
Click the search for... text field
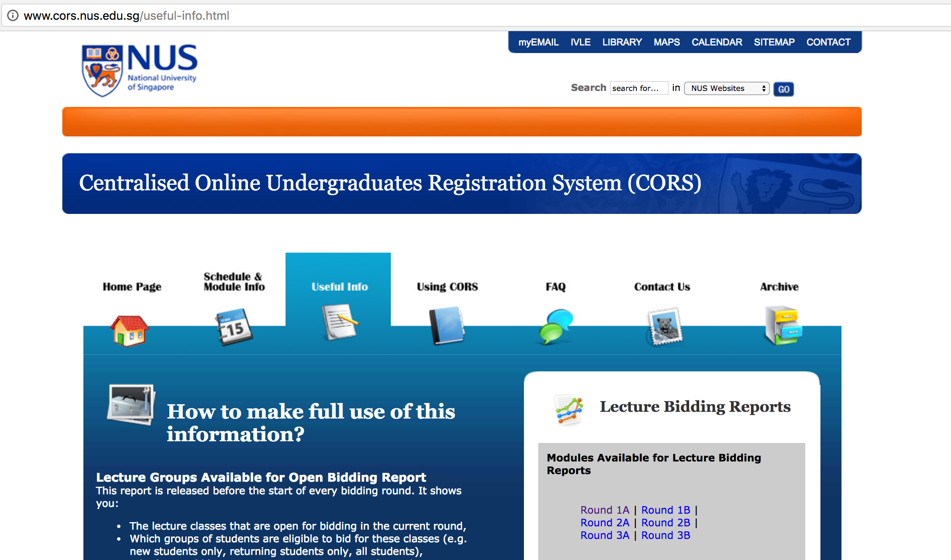[x=638, y=88]
